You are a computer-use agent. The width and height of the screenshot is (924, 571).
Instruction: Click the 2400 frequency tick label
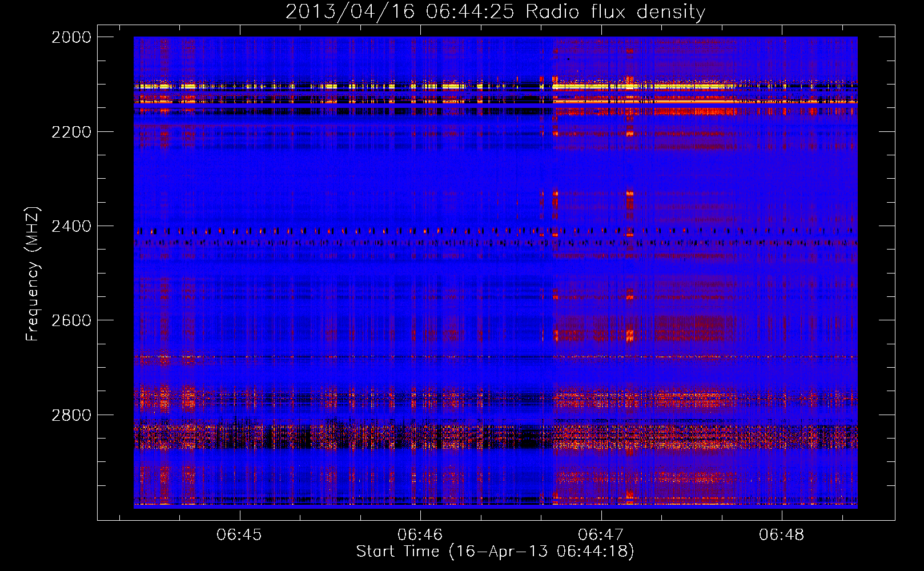click(x=71, y=226)
